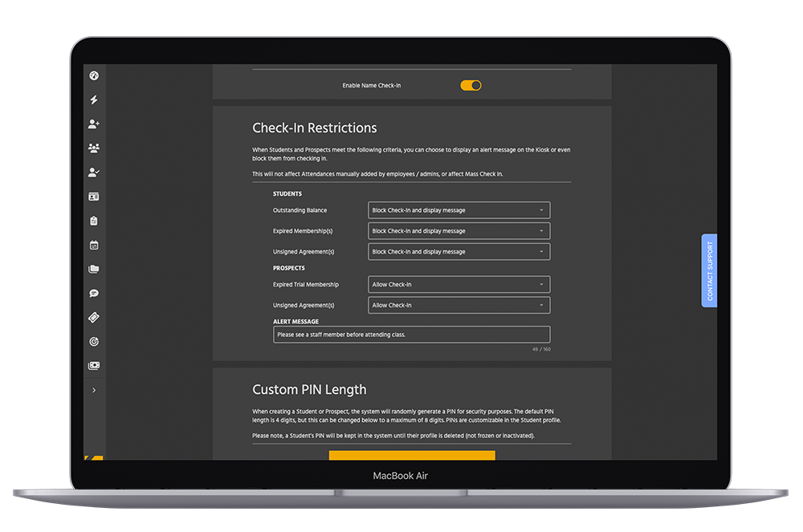This screenshot has width=803, height=532.
Task: Disable the Enable Name Check-In toggle
Action: 471,85
